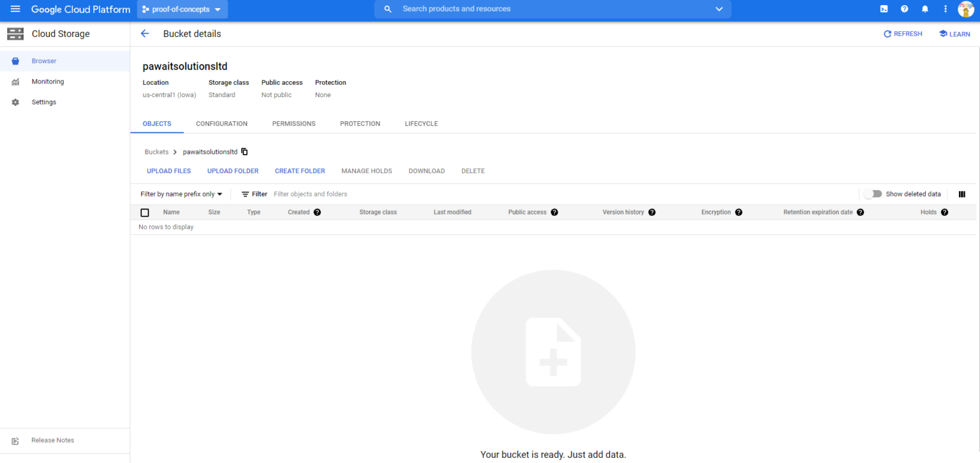
Task: Click the Google Cloud Platform logo text
Action: pyautogui.click(x=81, y=9)
